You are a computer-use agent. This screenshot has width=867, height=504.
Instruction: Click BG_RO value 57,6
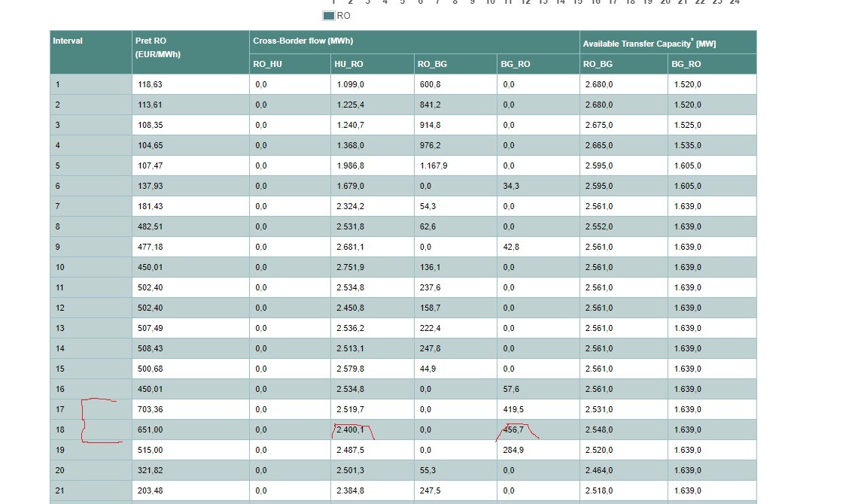511,389
